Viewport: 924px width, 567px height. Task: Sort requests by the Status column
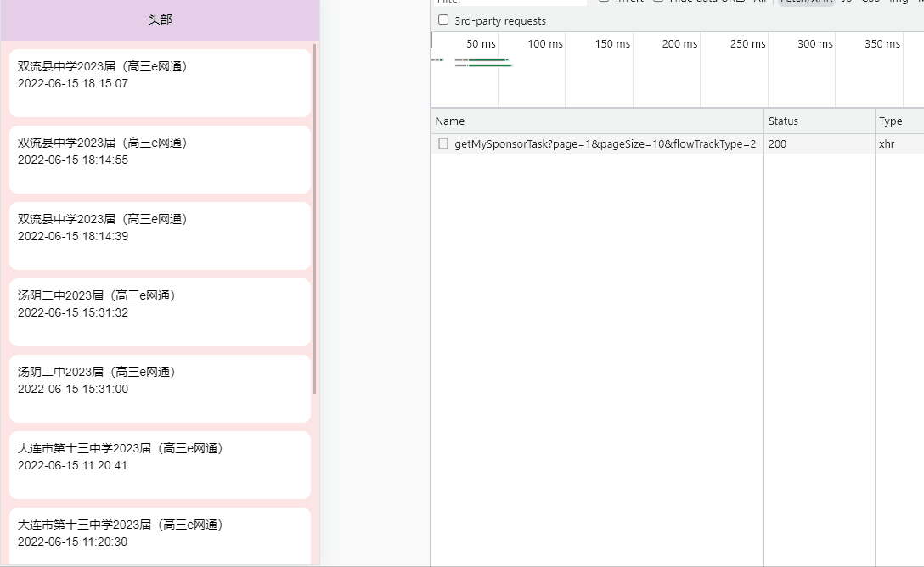tap(819, 121)
